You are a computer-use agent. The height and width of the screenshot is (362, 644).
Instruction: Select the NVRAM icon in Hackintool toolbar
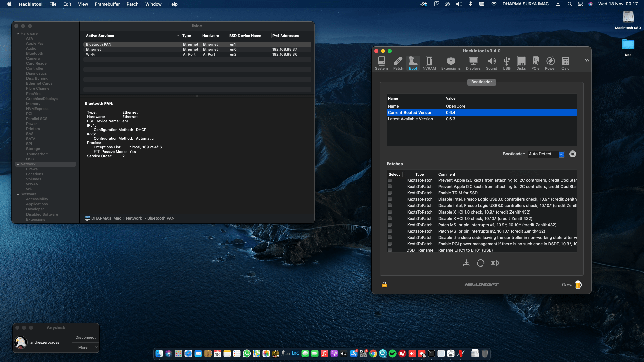pos(429,63)
